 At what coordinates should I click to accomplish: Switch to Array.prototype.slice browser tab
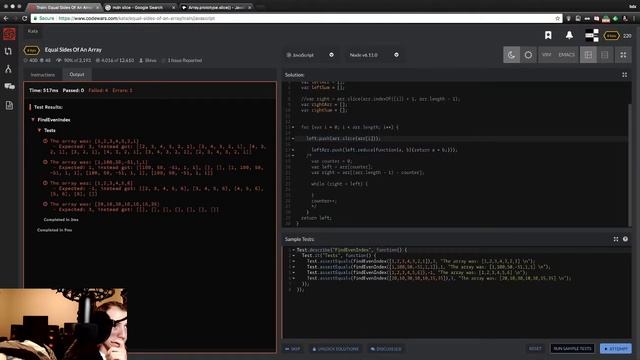pos(216,7)
